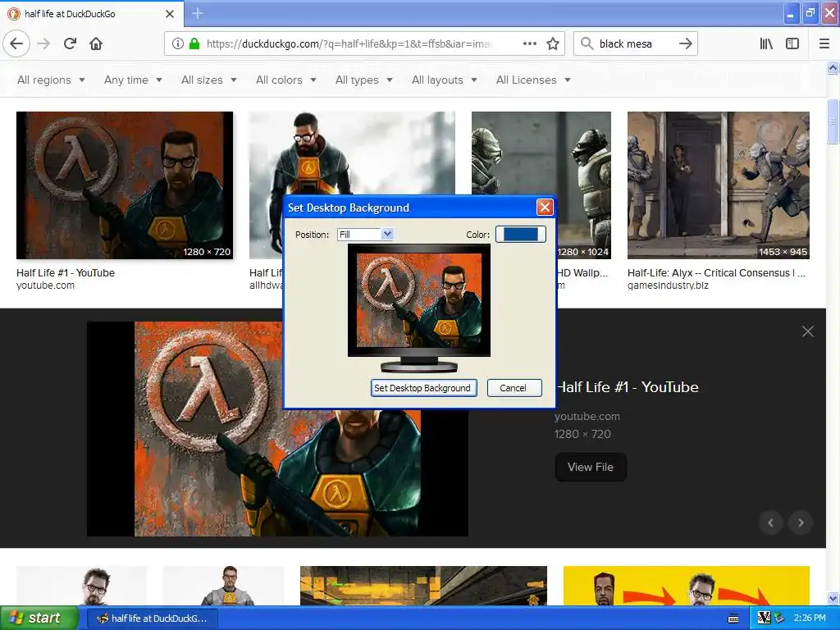Expand the All Licenses filter
The height and width of the screenshot is (630, 840).
[533, 80]
